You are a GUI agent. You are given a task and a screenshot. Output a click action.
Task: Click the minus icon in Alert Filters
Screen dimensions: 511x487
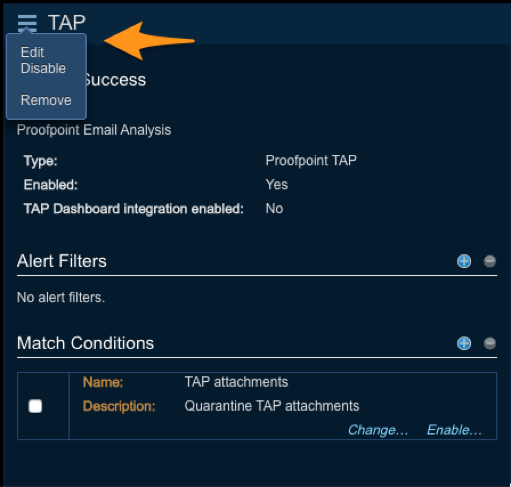coord(490,261)
